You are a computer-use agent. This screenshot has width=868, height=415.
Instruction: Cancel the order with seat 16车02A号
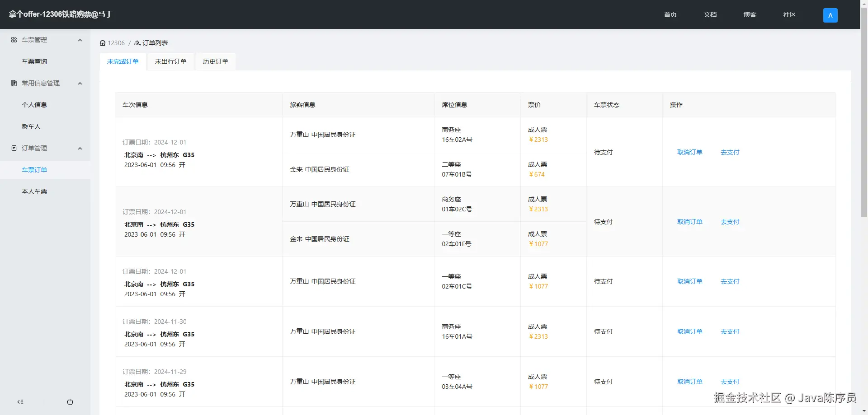[689, 152]
